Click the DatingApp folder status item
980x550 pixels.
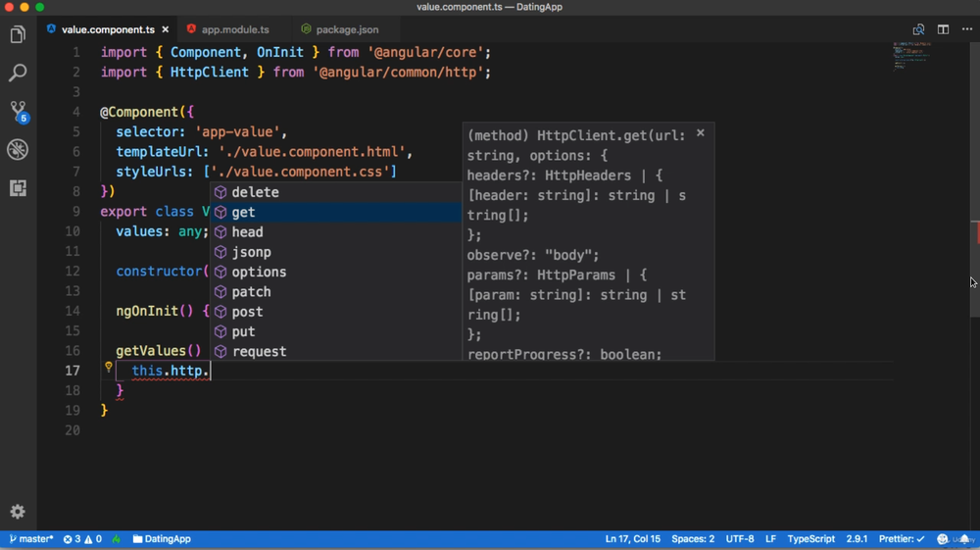pos(162,539)
